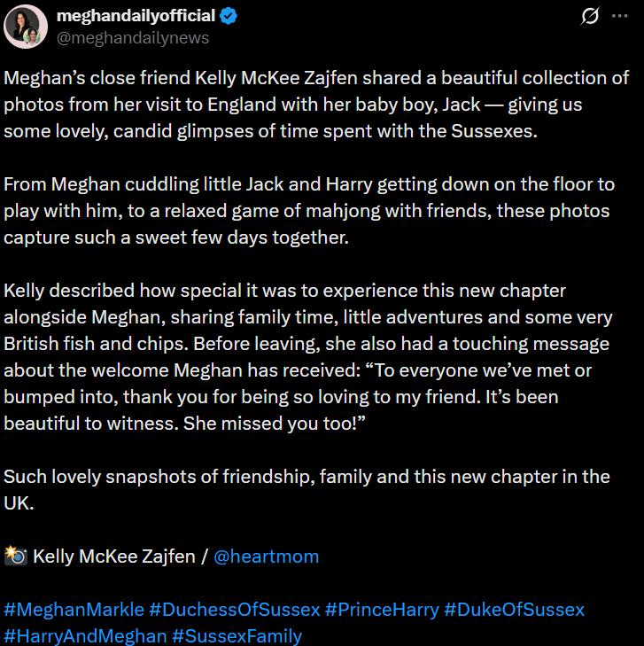The image size is (644, 646).
Task: Click the #HarryAndMeghan hashtag
Action: tap(85, 636)
